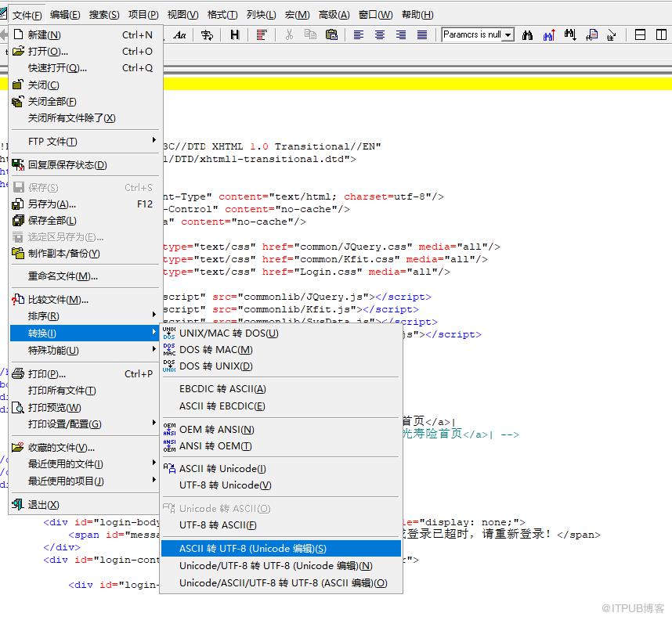Click the copy toolbar icon
Screen dimensions: 672x620
(310, 34)
